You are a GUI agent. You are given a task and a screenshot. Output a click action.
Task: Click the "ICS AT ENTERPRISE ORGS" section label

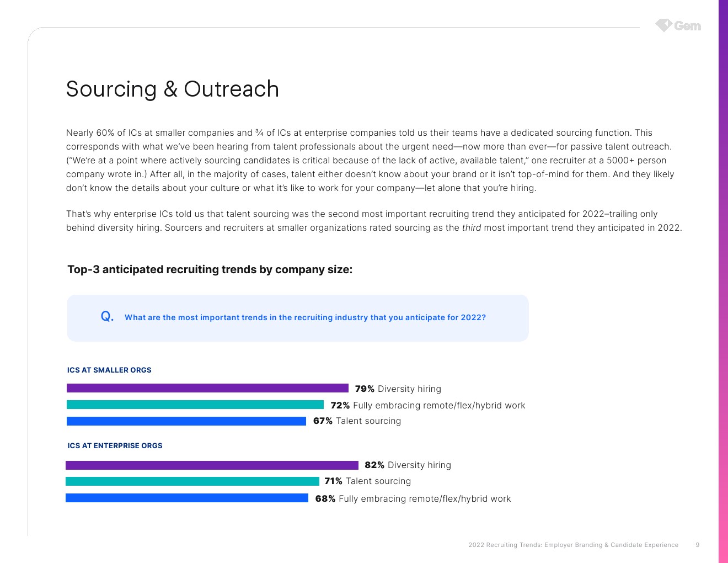[x=115, y=445]
